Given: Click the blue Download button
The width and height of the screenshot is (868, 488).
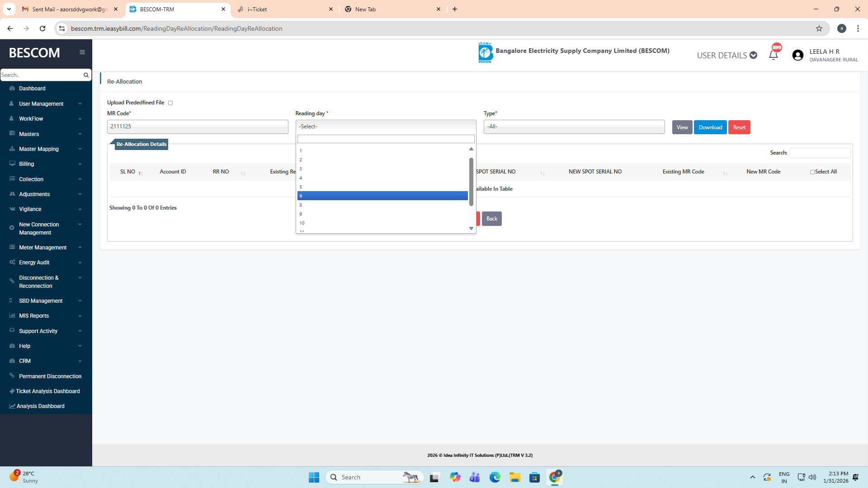Looking at the screenshot, I should coord(710,127).
